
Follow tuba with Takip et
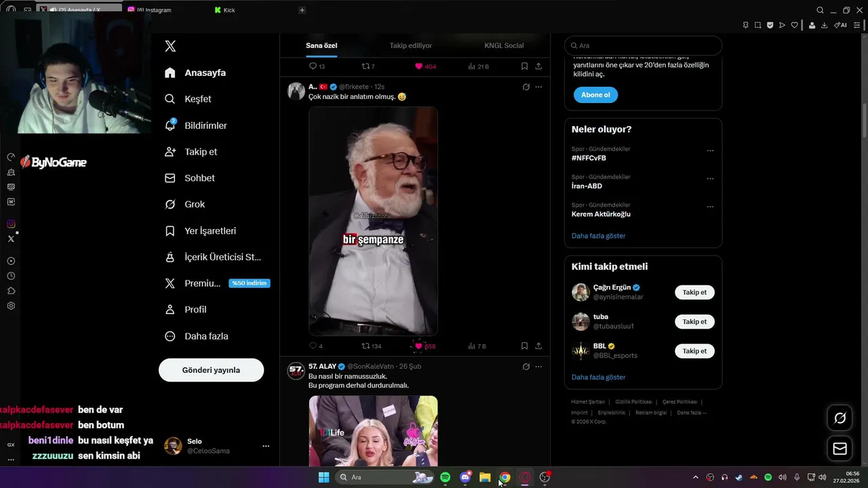click(x=694, y=321)
